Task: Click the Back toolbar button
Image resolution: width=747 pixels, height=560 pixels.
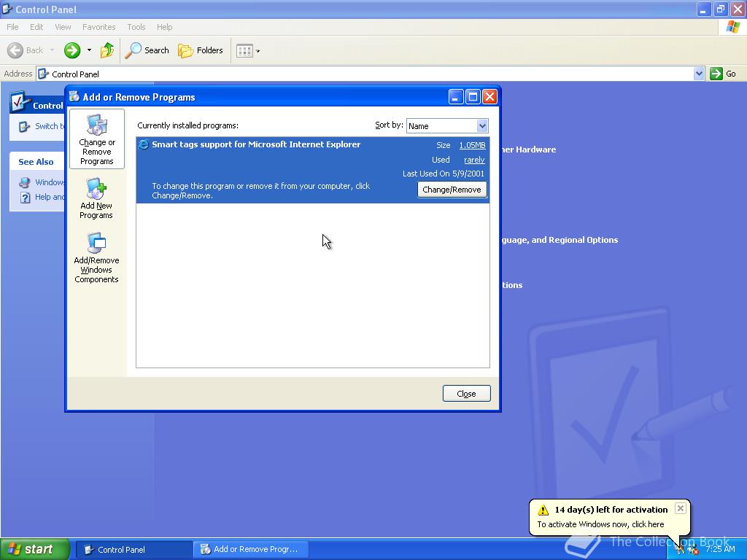Action: tap(26, 50)
